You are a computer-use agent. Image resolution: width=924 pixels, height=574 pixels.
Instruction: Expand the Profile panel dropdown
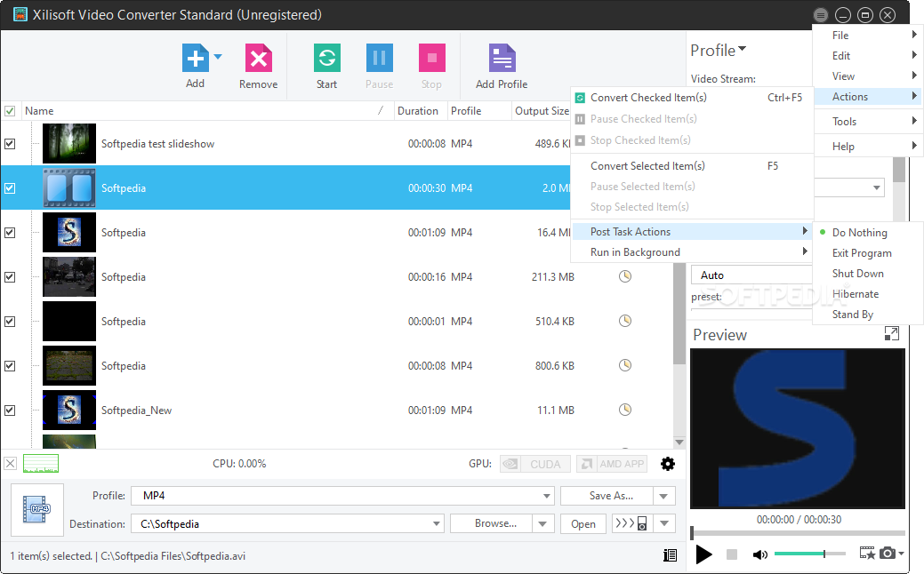(x=742, y=49)
